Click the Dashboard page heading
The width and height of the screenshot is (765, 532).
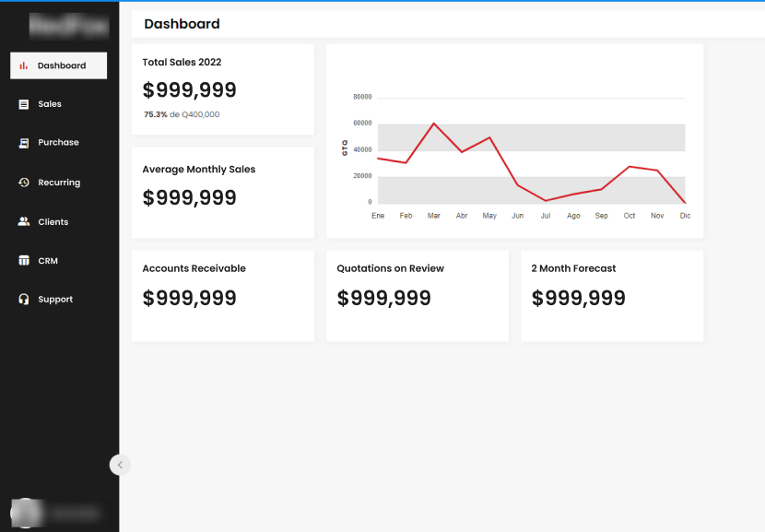[x=182, y=24]
